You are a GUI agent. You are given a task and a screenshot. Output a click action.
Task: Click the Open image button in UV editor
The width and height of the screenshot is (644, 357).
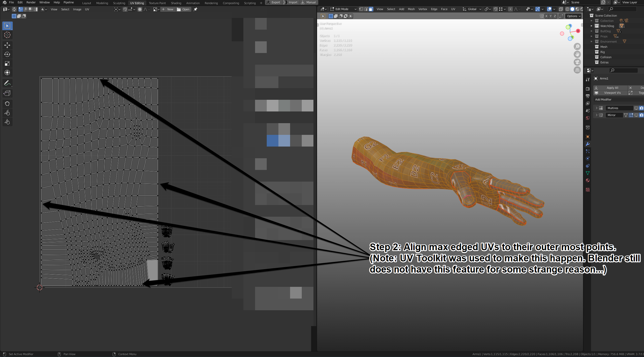[x=183, y=9]
